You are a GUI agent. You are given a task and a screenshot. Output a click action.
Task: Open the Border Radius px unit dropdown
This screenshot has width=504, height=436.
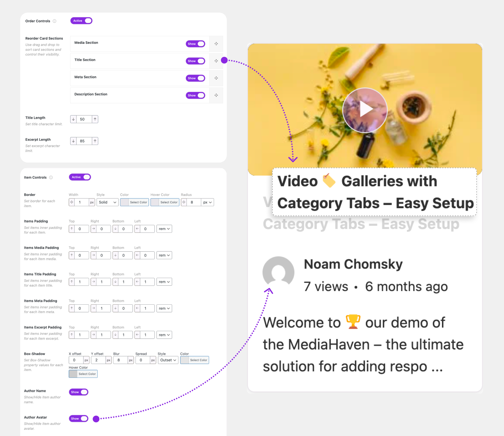(x=208, y=202)
